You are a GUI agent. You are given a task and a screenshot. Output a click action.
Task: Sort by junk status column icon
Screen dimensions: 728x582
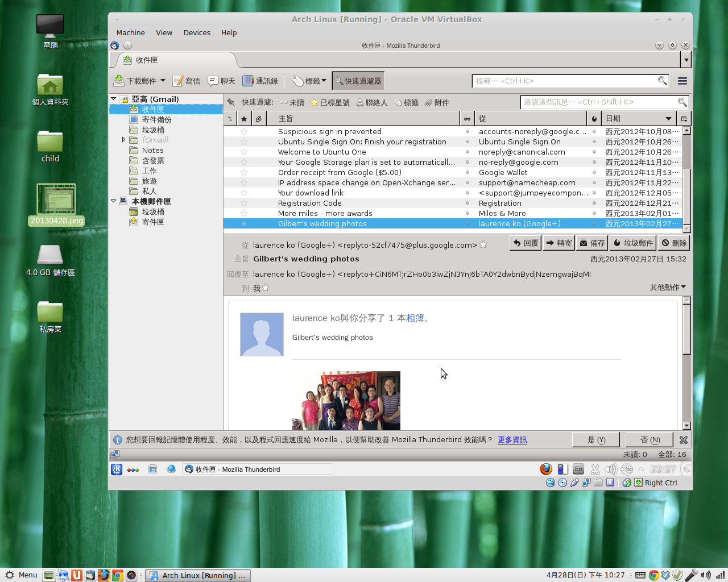point(594,118)
